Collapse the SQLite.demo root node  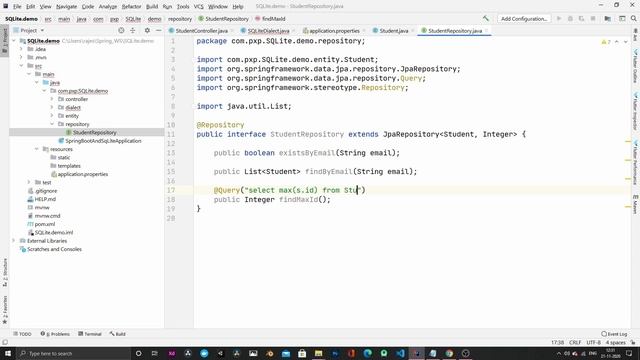point(14,41)
